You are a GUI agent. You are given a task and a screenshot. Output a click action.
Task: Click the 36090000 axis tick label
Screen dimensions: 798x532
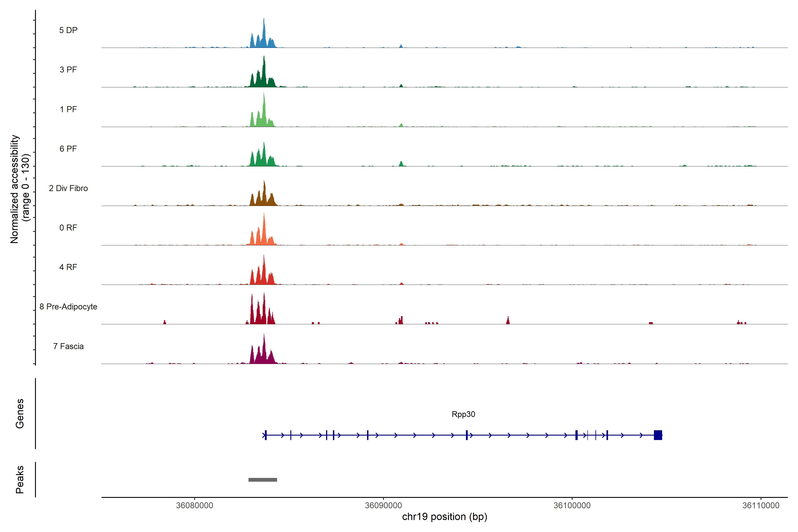click(383, 505)
